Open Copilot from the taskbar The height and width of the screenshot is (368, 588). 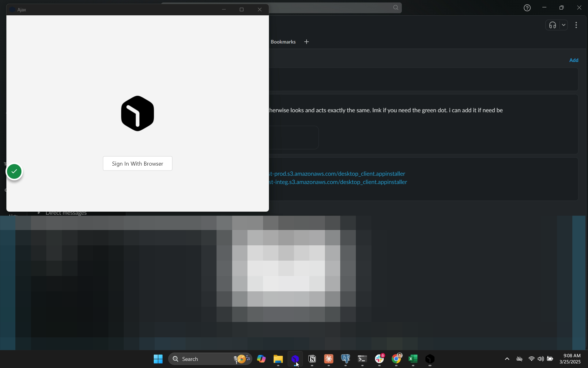[x=261, y=359]
